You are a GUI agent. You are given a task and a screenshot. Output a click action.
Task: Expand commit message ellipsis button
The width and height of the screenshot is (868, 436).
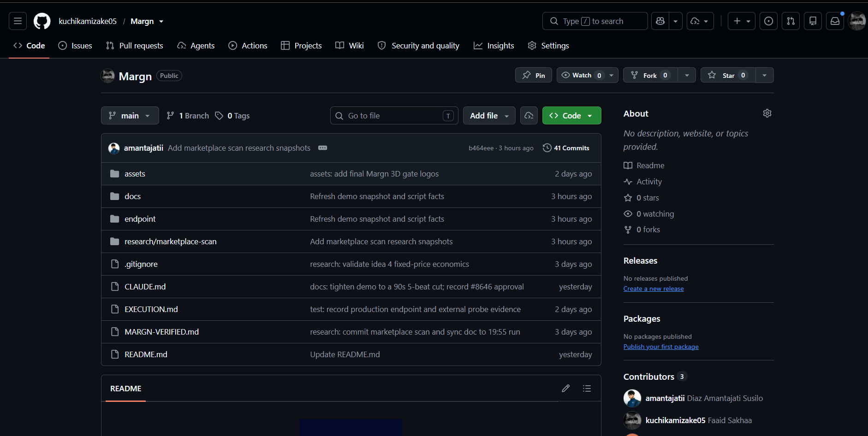[x=322, y=148]
